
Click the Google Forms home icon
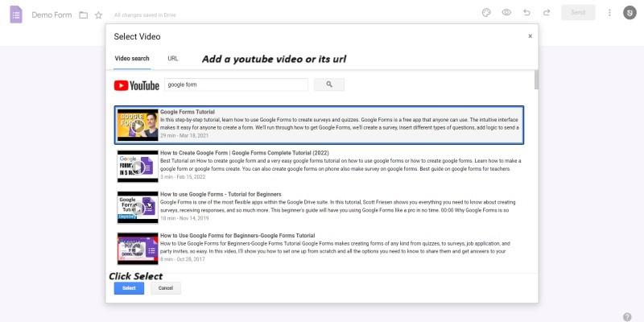pos(16,14)
